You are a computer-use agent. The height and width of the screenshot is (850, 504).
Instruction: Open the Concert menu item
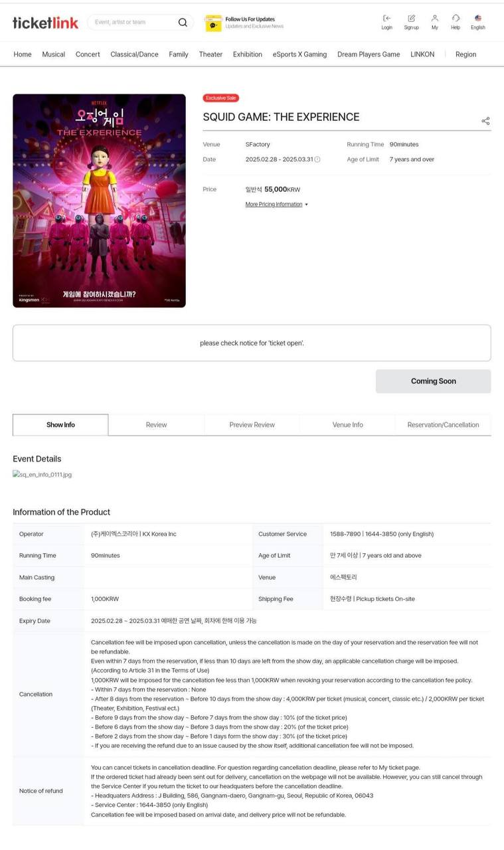[88, 54]
